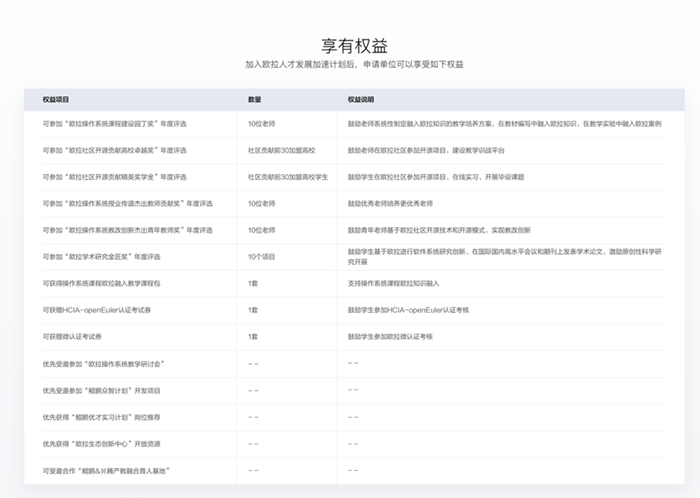Click the 欧拉操作系统教学研讨会 row

pyautogui.click(x=103, y=363)
